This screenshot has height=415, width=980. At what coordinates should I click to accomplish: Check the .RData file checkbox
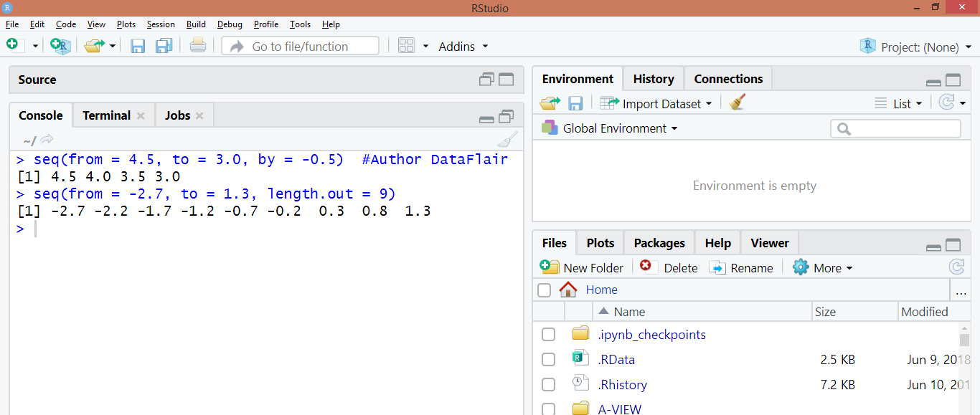[x=548, y=360]
